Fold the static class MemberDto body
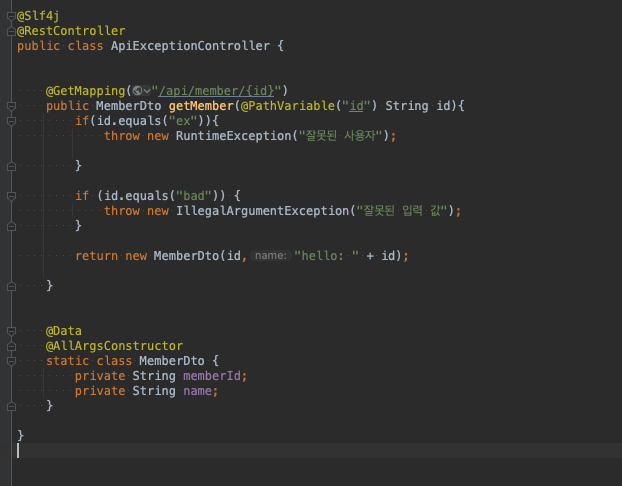The width and height of the screenshot is (622, 486). coord(11,361)
